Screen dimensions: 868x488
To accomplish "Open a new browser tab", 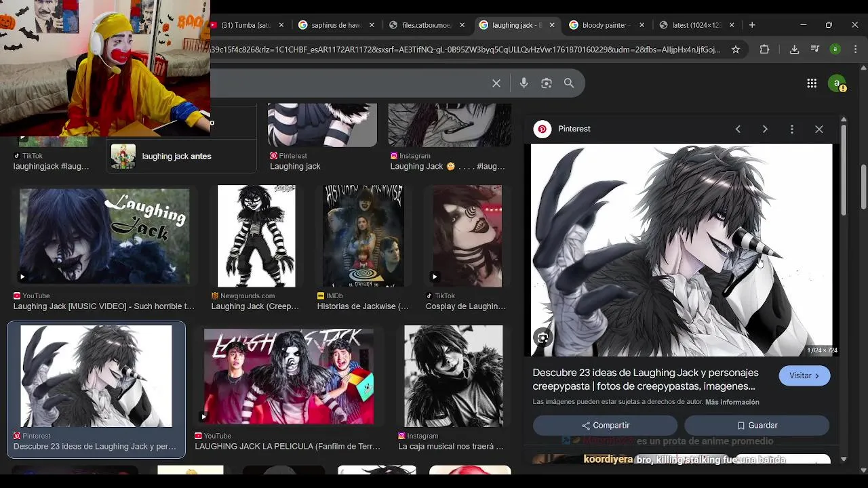I will tap(752, 25).
